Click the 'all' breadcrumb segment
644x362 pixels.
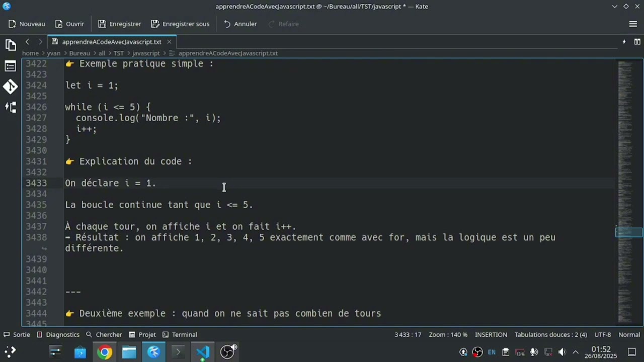tap(102, 53)
